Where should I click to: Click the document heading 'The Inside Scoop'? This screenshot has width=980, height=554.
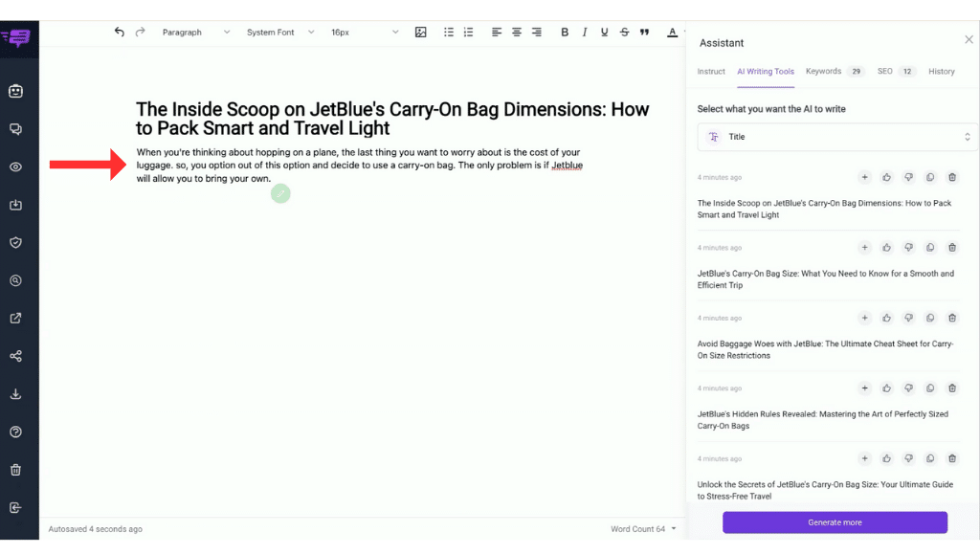392,119
